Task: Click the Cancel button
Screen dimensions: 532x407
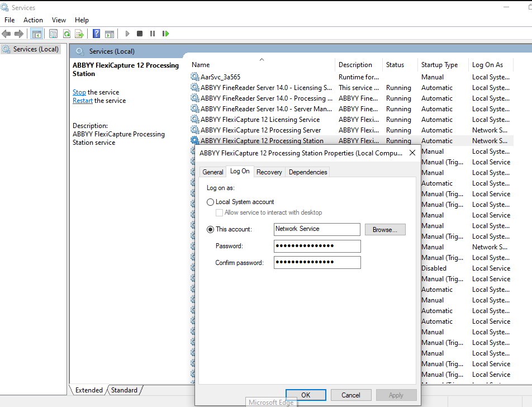Action: [351, 395]
